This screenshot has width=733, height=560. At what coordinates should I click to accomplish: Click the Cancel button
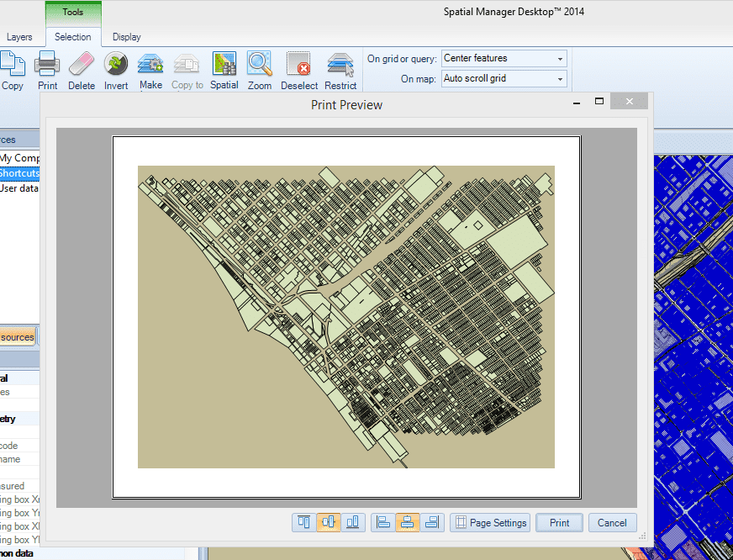[x=612, y=522]
